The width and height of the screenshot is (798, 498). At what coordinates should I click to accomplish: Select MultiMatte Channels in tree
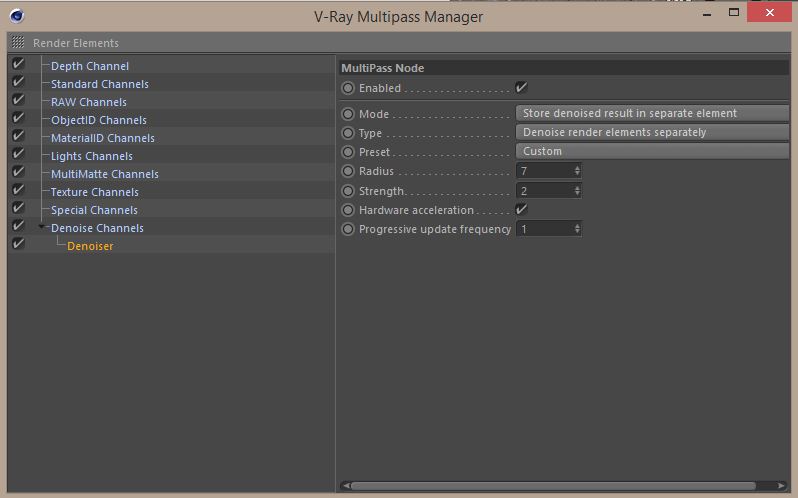tap(105, 174)
